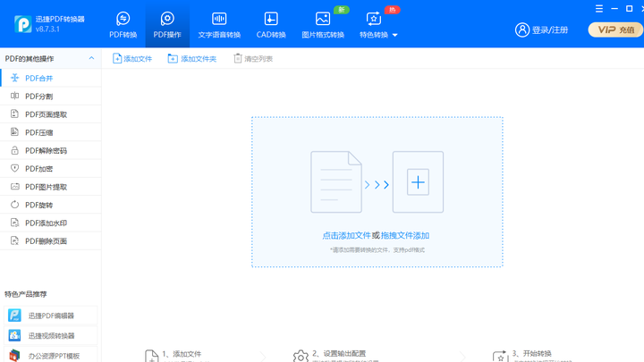The height and width of the screenshot is (362, 644).
Task: Click the 2、设置输出配置 step label
Action: point(339,353)
